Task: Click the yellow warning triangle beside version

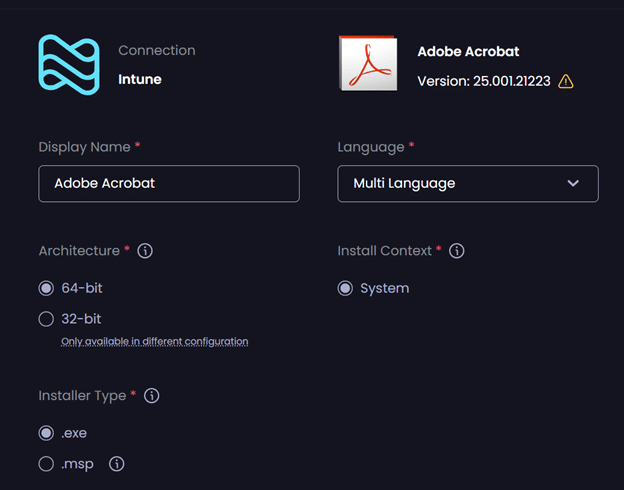Action: tap(566, 81)
